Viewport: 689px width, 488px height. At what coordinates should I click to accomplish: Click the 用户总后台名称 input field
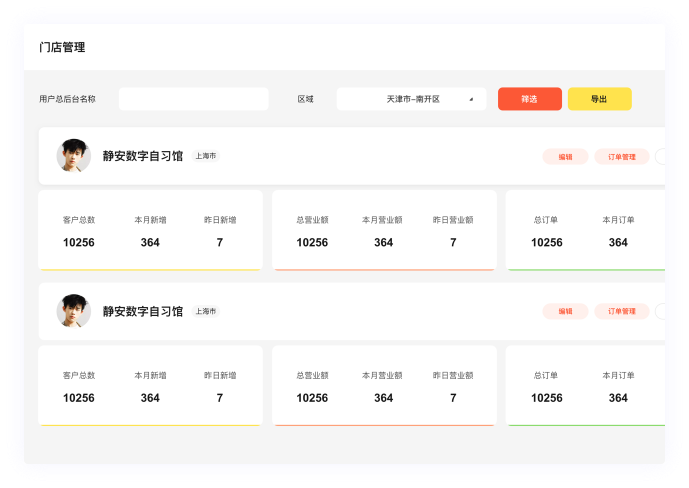(193, 99)
